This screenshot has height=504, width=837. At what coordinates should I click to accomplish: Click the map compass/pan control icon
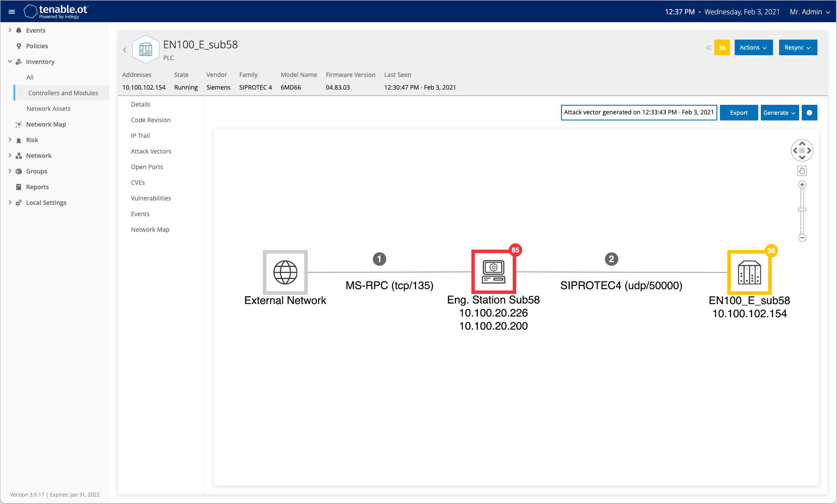(x=801, y=150)
